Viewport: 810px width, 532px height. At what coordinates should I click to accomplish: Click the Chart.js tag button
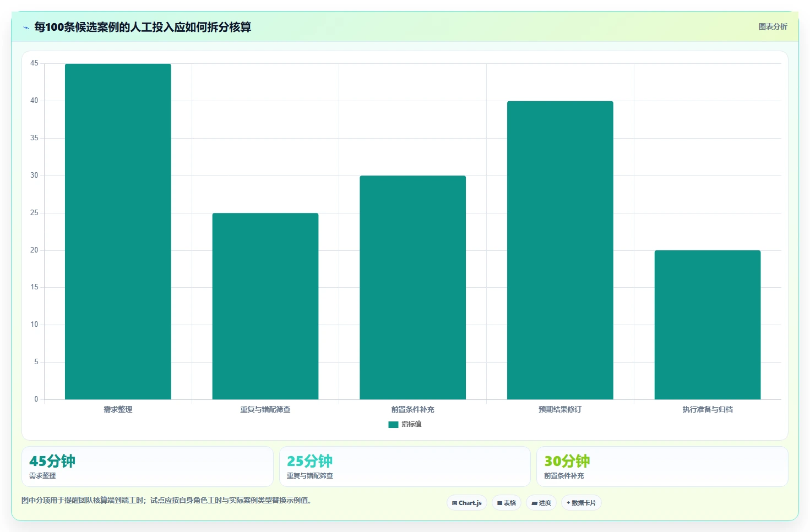pyautogui.click(x=466, y=503)
